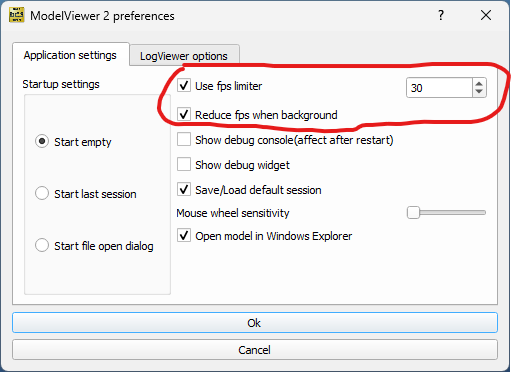
Task: Click the help question mark button
Action: click(x=441, y=15)
